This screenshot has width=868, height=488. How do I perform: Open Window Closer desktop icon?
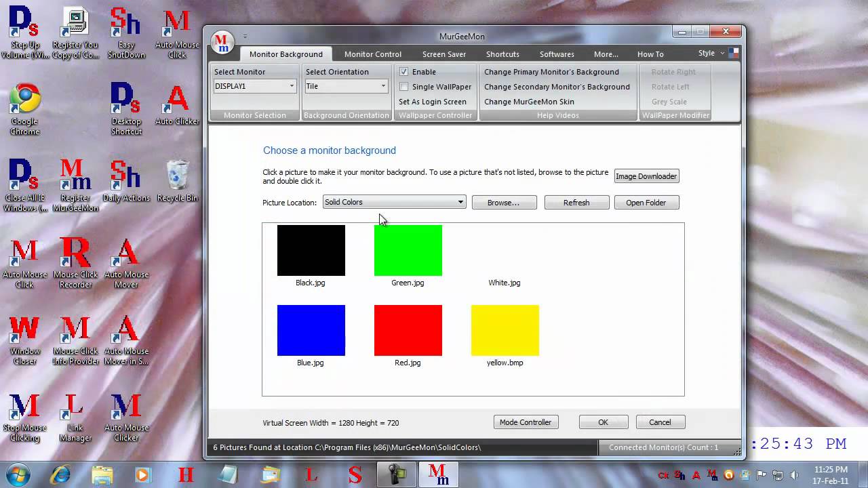click(x=24, y=339)
